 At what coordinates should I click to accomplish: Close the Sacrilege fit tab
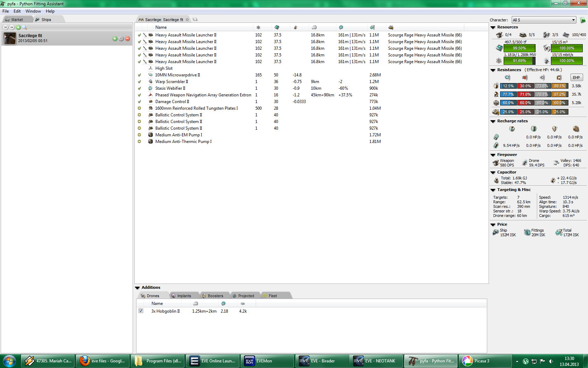[x=187, y=20]
